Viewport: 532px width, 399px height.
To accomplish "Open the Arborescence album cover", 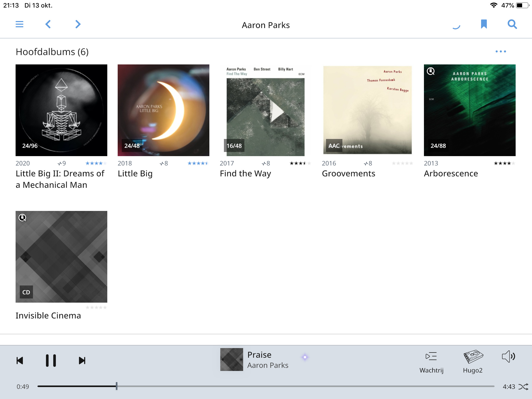I will point(470,110).
